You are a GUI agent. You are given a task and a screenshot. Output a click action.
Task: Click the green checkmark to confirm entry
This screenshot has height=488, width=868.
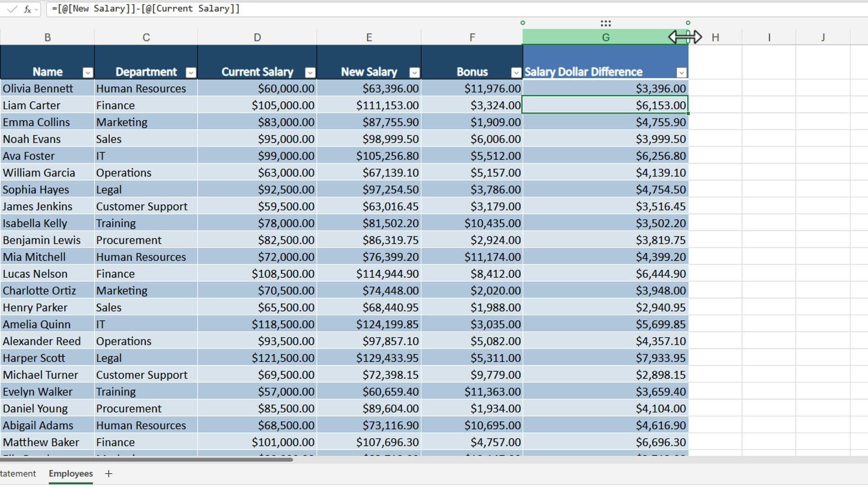pos(12,9)
